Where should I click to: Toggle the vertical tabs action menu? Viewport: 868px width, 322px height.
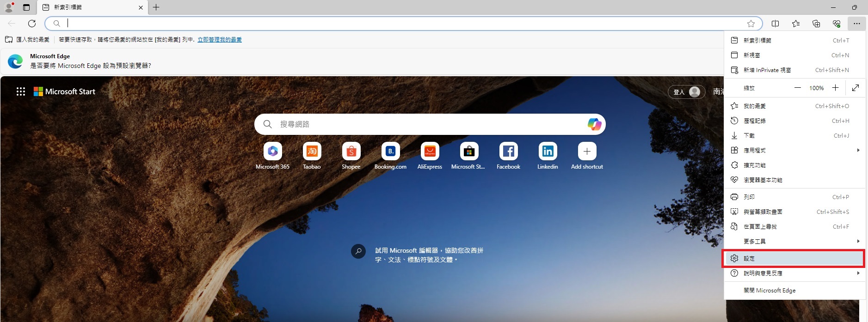pos(26,7)
